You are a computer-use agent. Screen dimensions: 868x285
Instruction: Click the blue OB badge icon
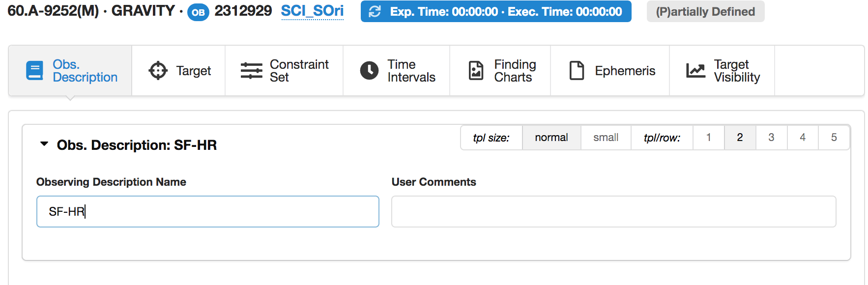pos(198,12)
